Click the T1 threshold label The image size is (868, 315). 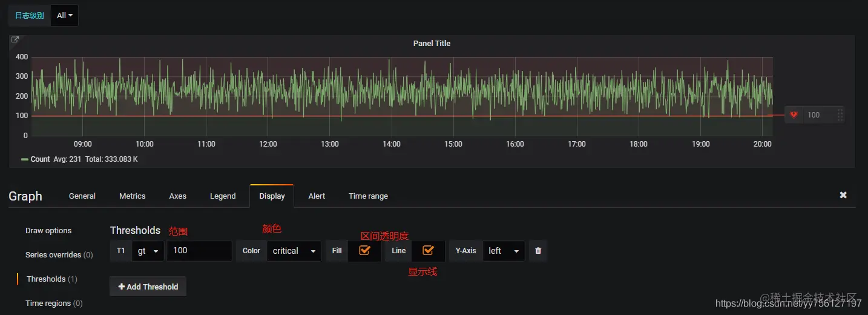point(120,251)
